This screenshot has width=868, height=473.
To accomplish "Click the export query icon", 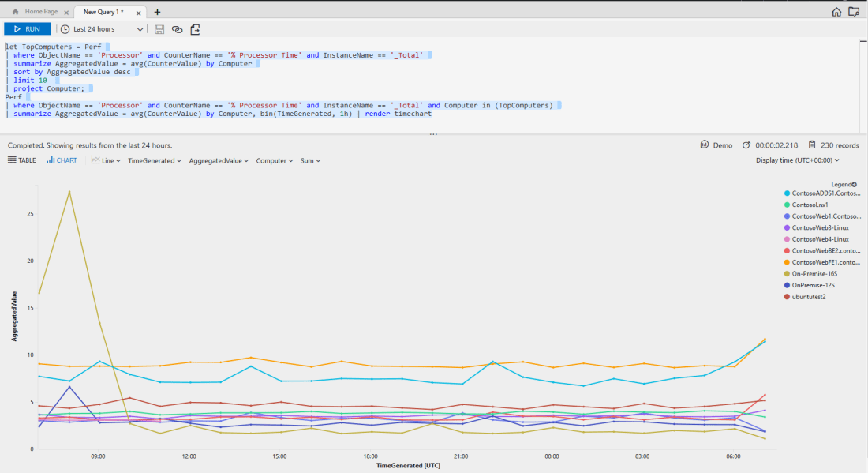I will pyautogui.click(x=195, y=29).
